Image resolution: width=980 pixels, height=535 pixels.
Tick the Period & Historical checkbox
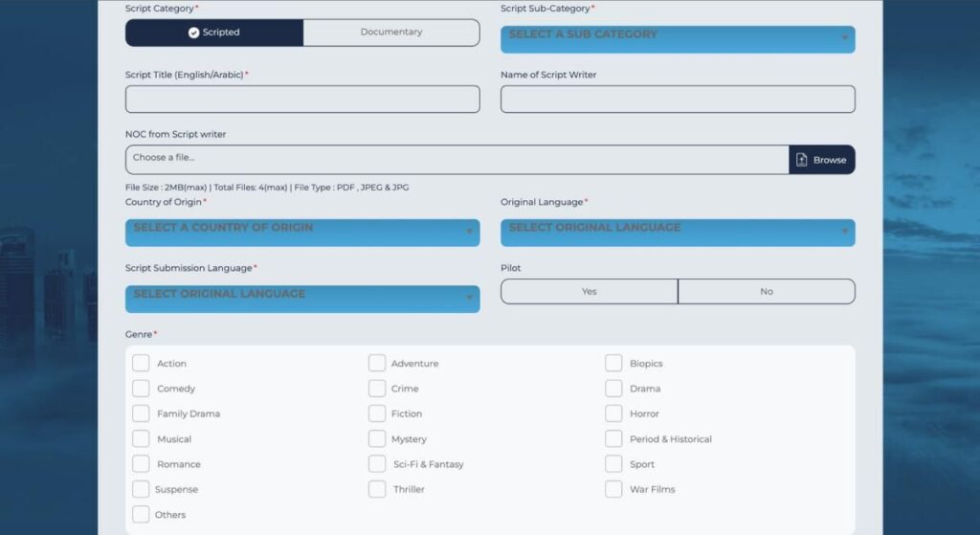(x=613, y=439)
